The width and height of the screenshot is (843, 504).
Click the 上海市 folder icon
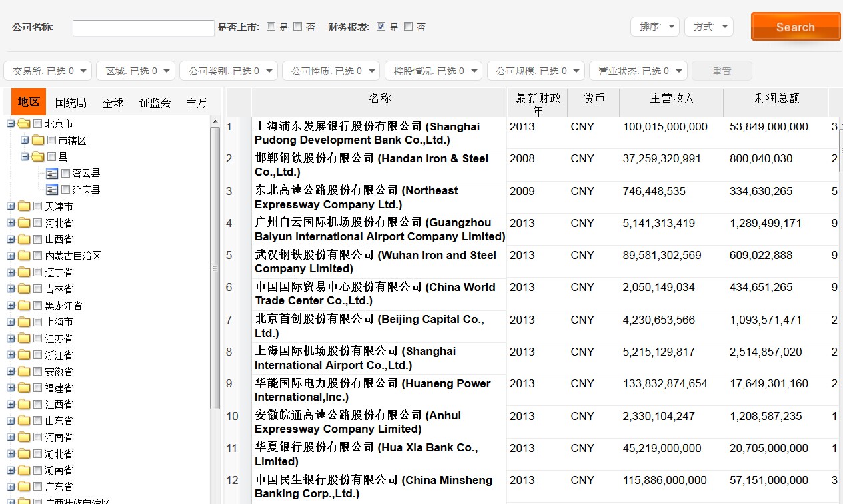coord(24,322)
